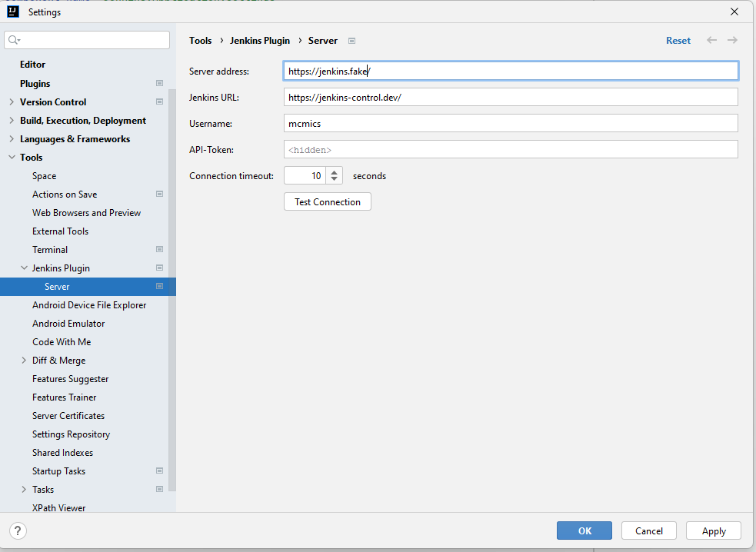Open External Tools settings
Screen dimensions: 756x552
60,231
